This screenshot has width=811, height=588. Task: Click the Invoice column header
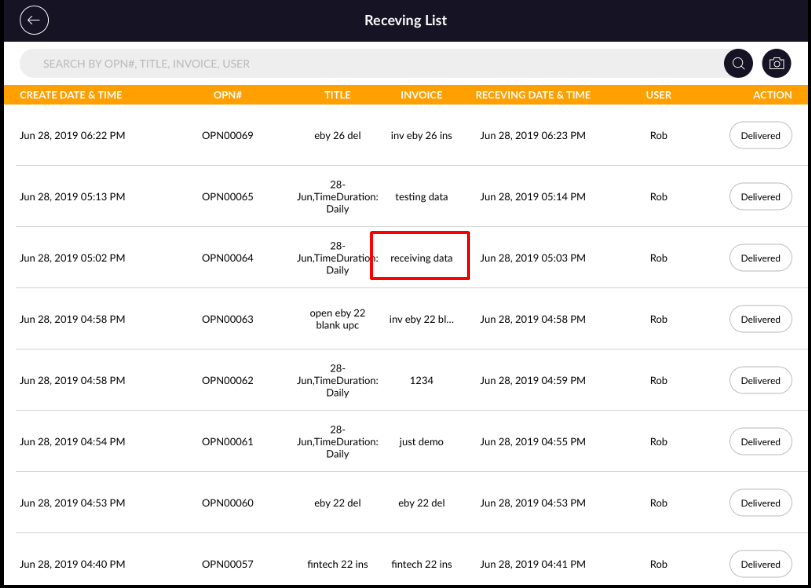coord(421,95)
